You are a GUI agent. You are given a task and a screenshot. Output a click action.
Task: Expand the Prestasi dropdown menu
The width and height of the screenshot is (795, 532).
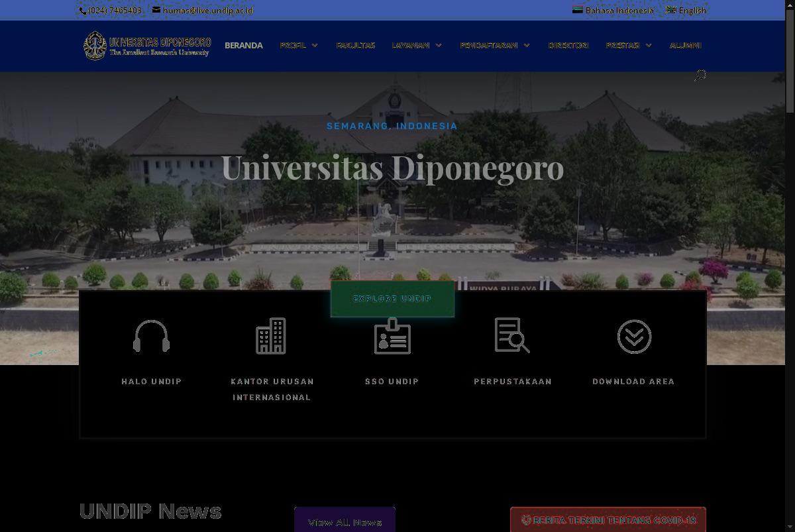[x=629, y=45]
